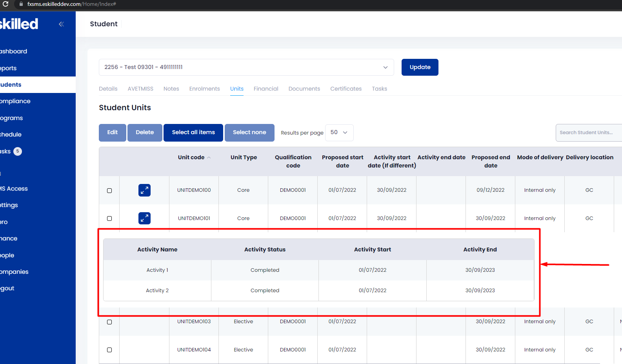The height and width of the screenshot is (364, 622).
Task: Click the Delete button
Action: point(145,133)
